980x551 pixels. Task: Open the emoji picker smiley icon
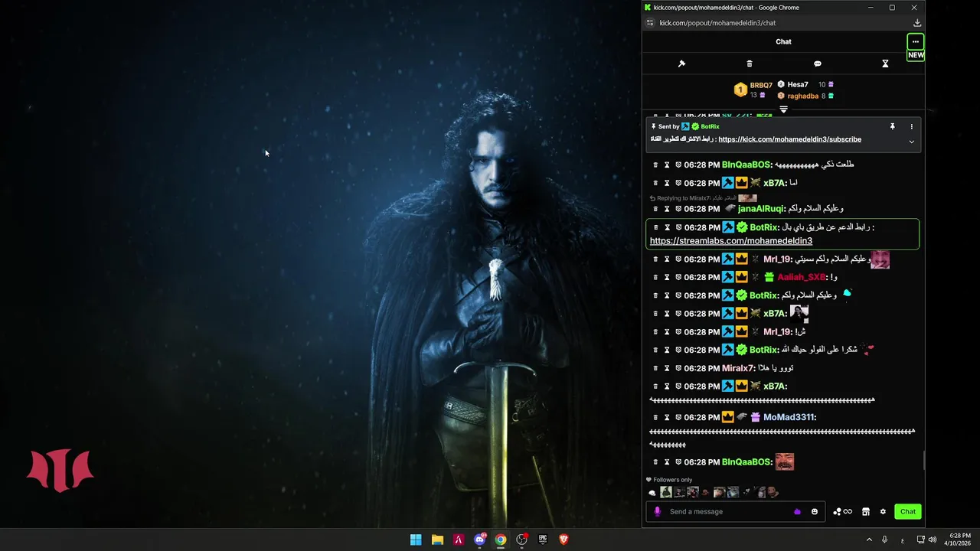click(x=815, y=511)
